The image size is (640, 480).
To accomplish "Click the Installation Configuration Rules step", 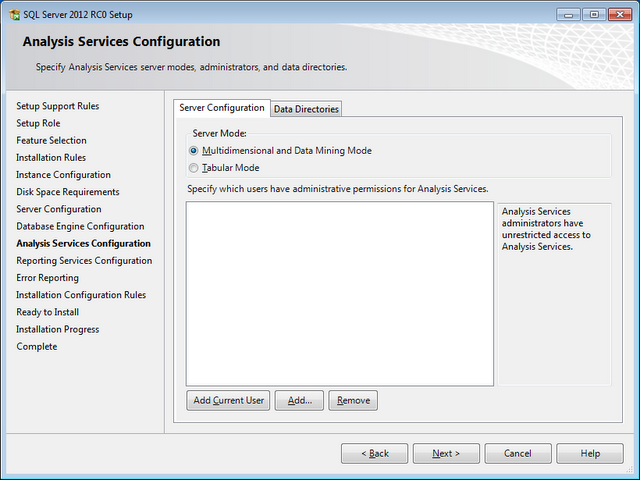I will click(x=81, y=295).
